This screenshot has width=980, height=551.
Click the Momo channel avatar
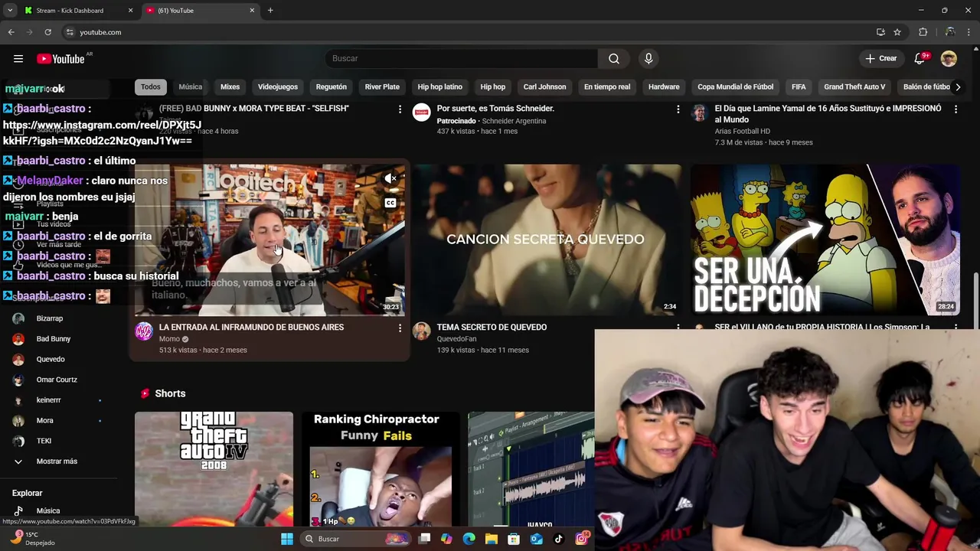coord(144,331)
